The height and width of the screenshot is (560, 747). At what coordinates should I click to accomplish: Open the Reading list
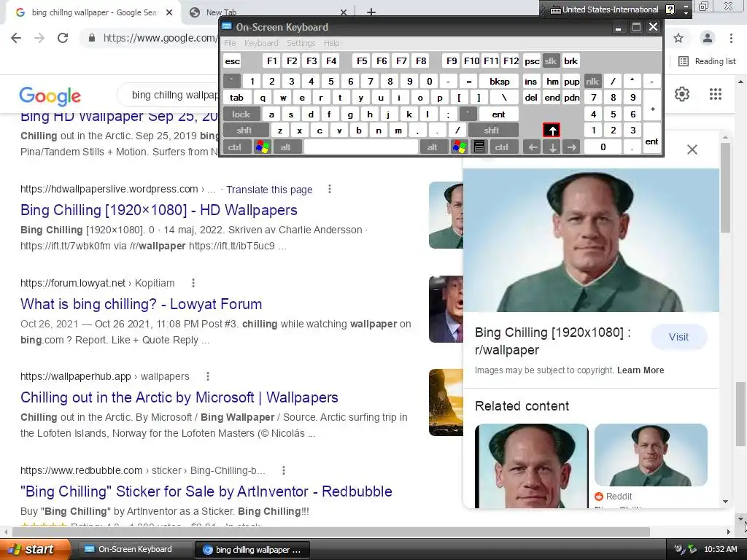tap(707, 61)
